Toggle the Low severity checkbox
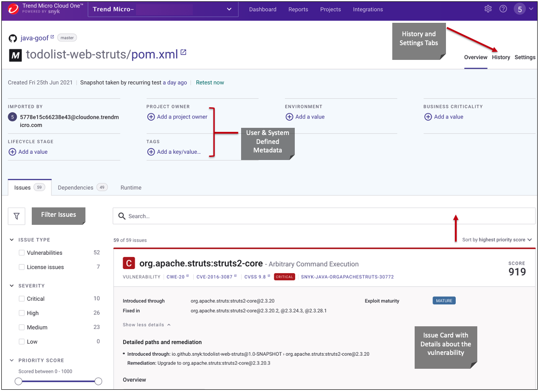Image resolution: width=539 pixels, height=392 pixels. [21, 341]
